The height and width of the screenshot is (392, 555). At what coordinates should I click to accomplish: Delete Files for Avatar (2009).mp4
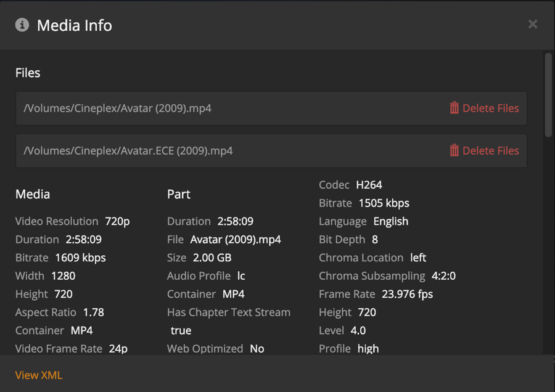484,108
